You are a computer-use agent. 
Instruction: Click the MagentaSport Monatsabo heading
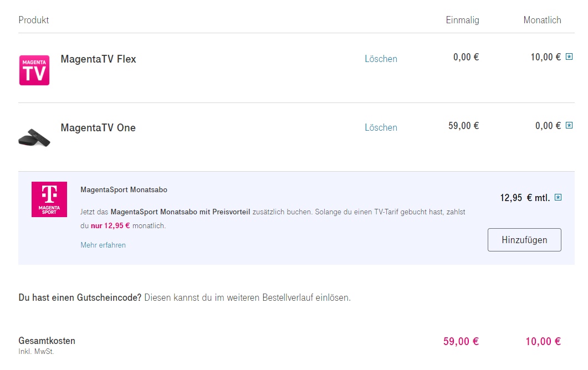pyautogui.click(x=124, y=189)
